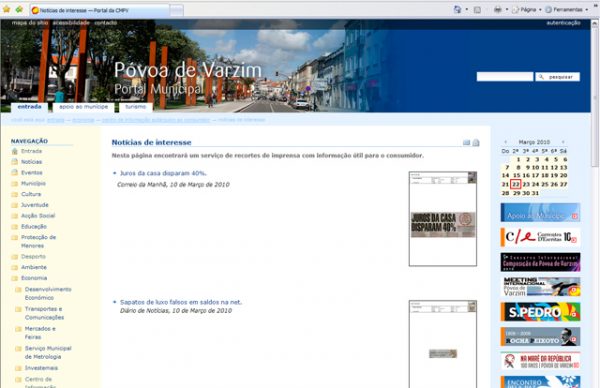Click the Rocha Peixoto banner
The width and height of the screenshot is (600, 388).
[x=540, y=337]
